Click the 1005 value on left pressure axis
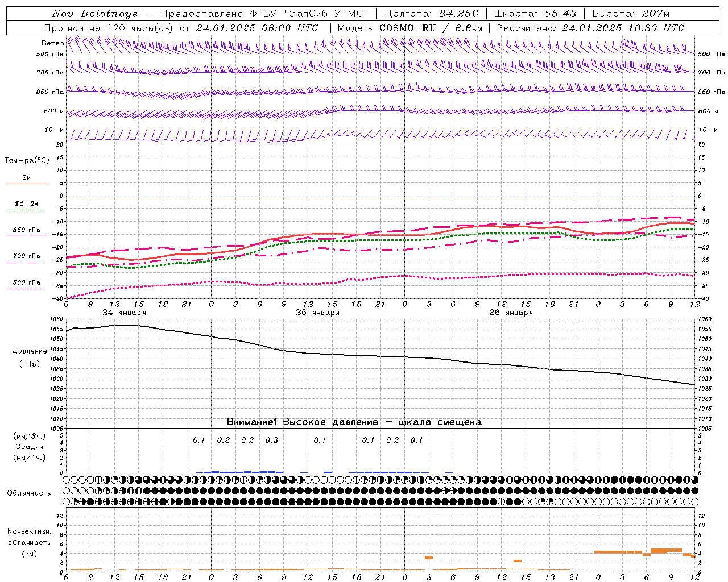This screenshot has height=582, width=728. (57, 429)
